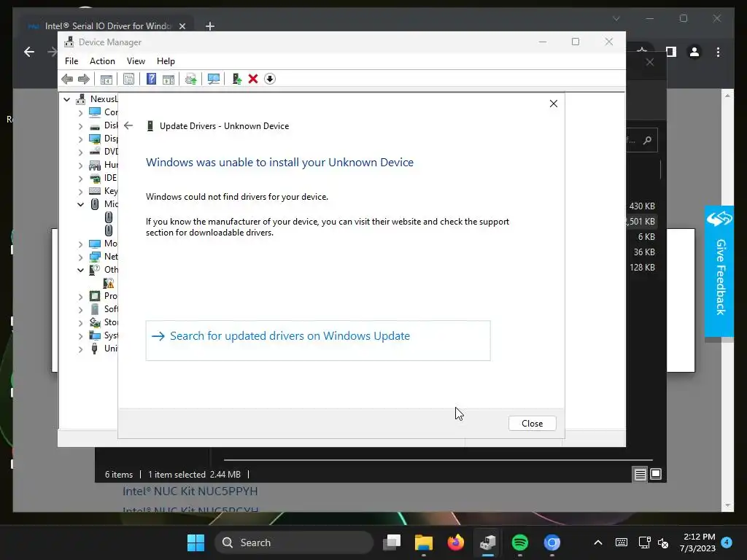The image size is (747, 560).
Task: Click the Update device driver toolbar icon
Action: 190,79
